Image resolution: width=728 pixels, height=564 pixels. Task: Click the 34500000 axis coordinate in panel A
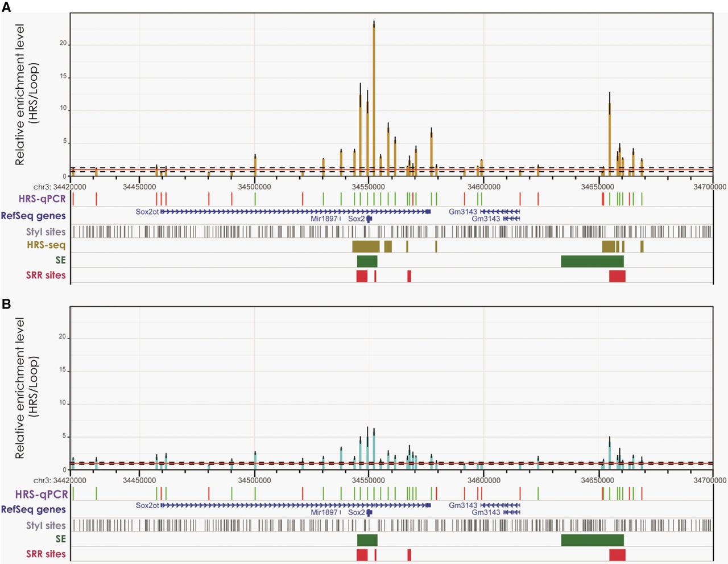254,187
